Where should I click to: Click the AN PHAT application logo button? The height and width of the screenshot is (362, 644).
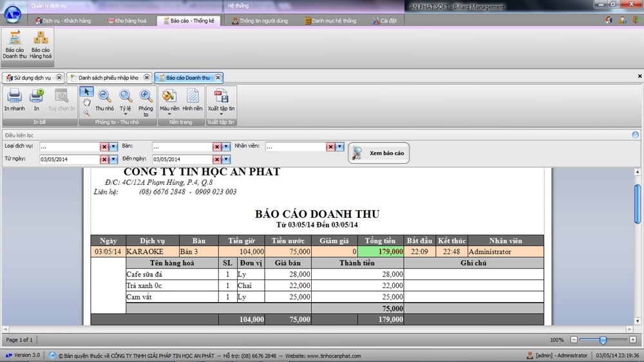(x=12, y=14)
